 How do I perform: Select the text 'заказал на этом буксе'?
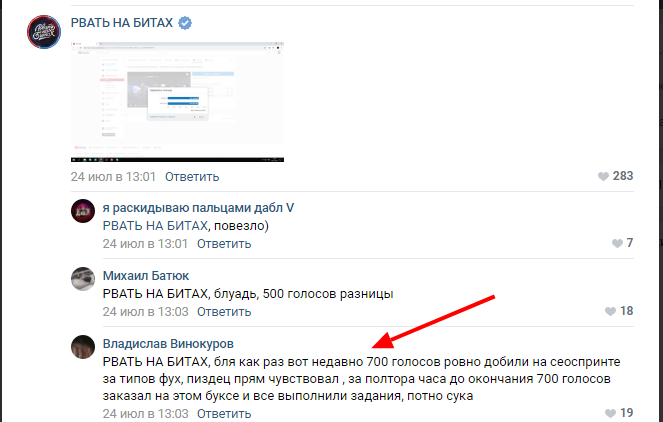point(173,396)
